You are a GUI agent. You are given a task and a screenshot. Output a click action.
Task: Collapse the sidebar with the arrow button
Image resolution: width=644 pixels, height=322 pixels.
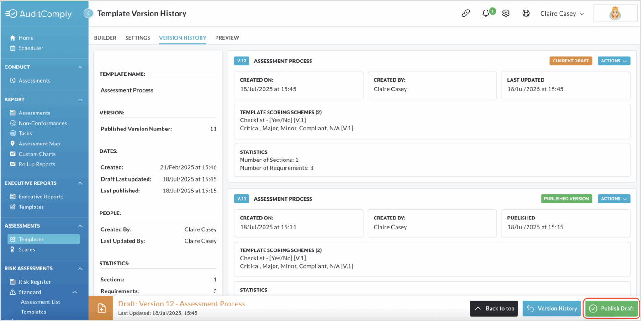88,14
